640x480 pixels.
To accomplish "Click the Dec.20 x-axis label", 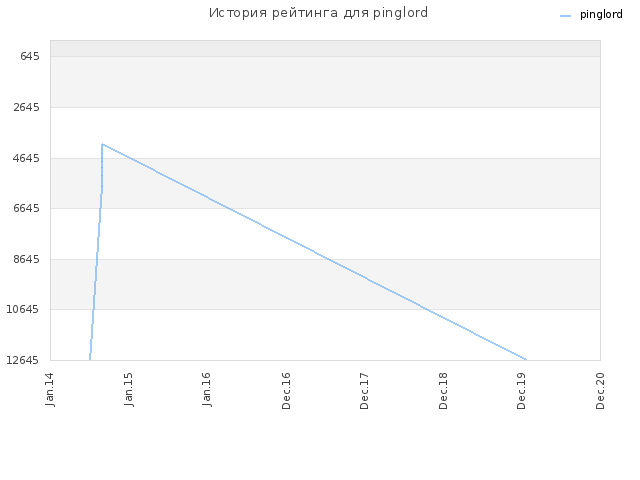I will coord(600,391).
